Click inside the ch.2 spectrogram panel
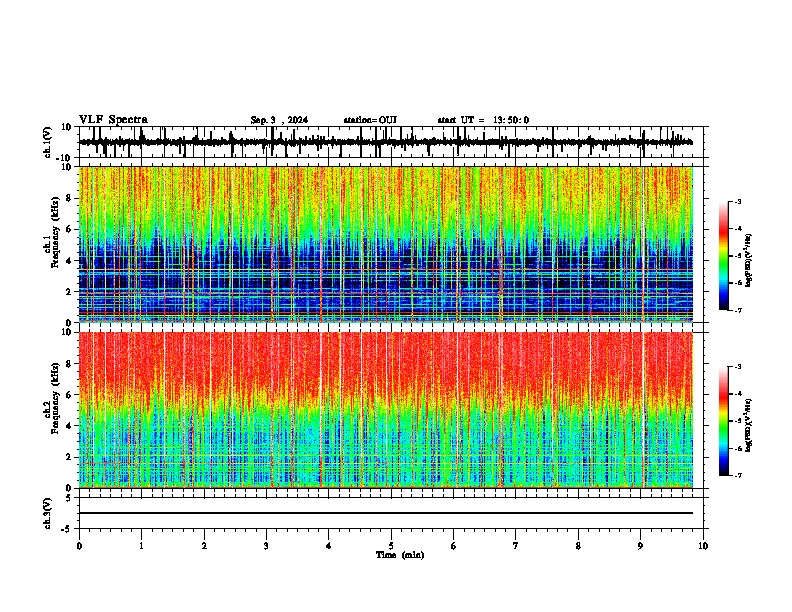 (x=386, y=410)
